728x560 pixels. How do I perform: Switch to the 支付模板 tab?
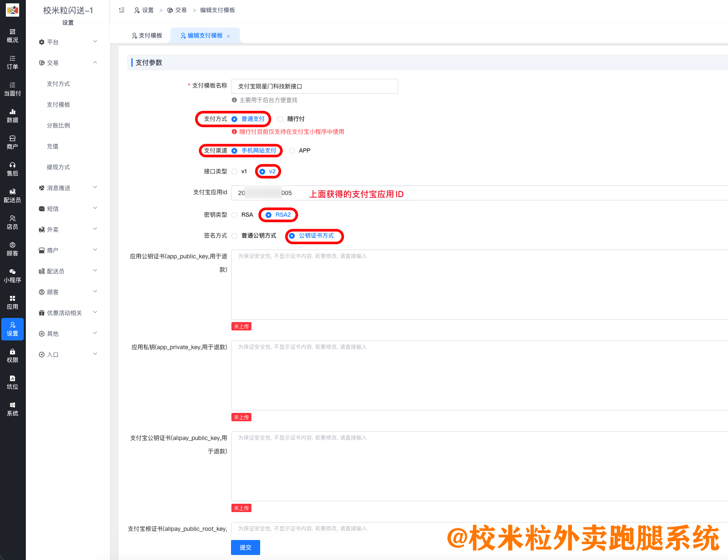pyautogui.click(x=147, y=36)
